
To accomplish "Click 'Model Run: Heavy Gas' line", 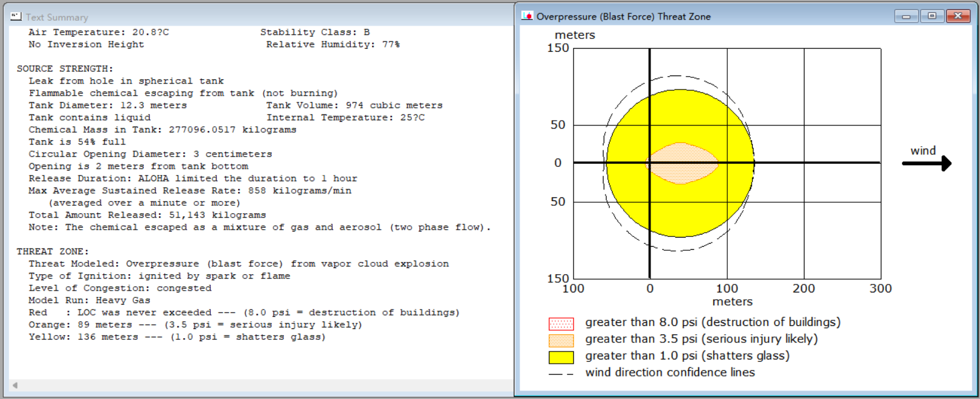I will tap(90, 300).
